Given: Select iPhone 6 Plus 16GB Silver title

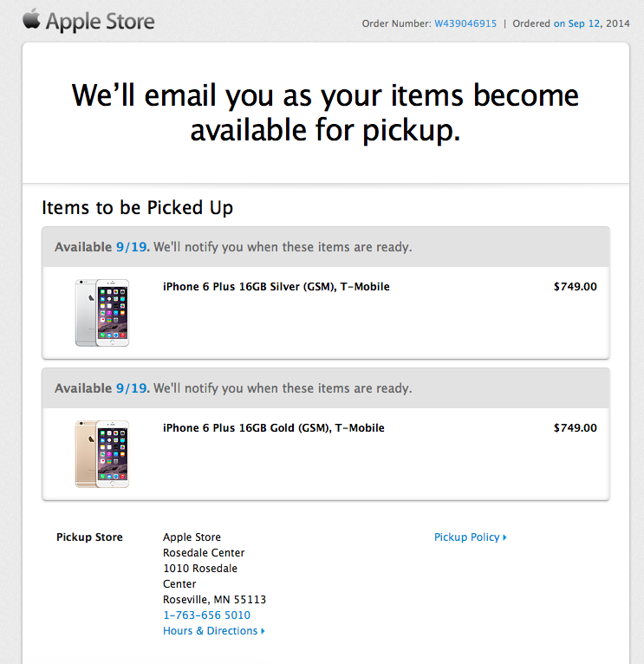Looking at the screenshot, I should click(x=276, y=287).
